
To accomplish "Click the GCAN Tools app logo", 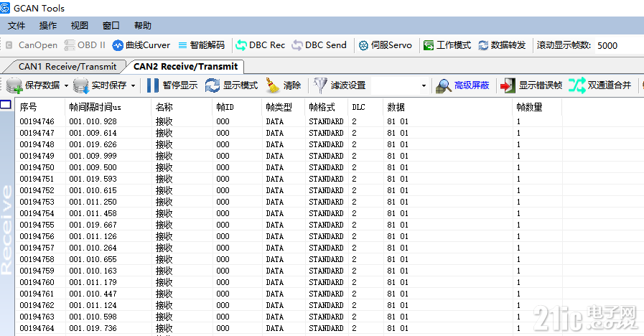I will pos(5,8).
